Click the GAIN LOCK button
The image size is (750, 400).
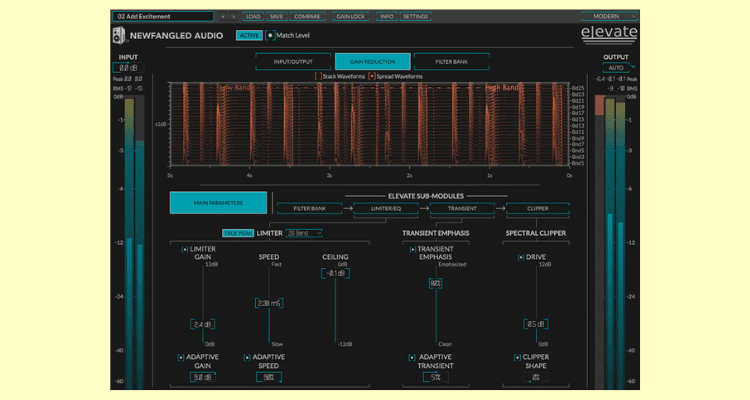point(350,16)
